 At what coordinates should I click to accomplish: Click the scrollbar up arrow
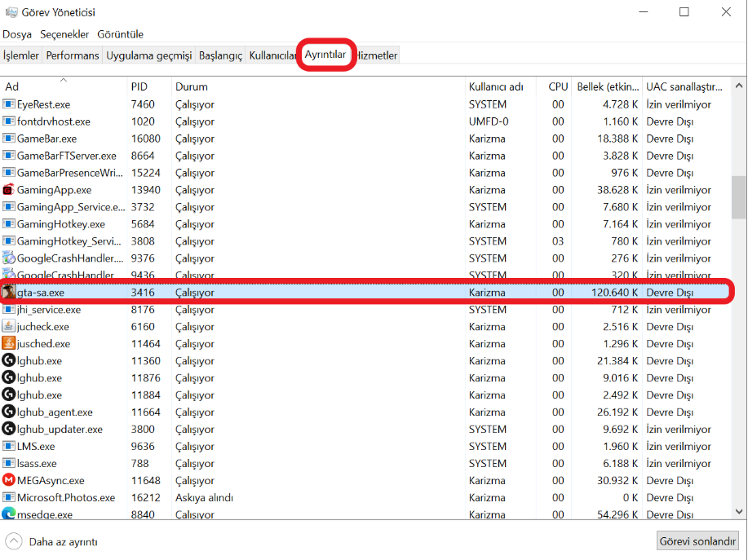click(x=739, y=86)
